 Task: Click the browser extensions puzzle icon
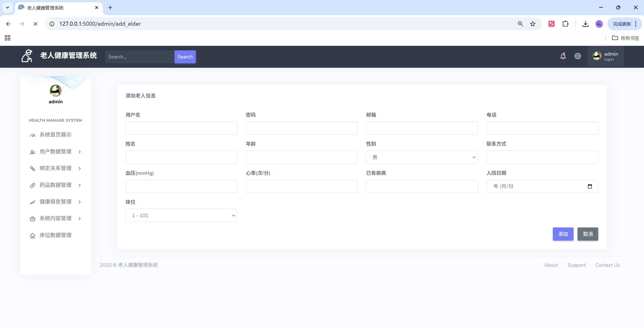565,24
